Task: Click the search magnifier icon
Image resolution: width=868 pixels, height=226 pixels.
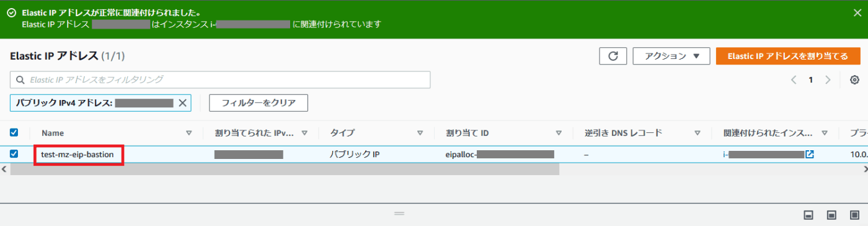Action: (x=20, y=79)
